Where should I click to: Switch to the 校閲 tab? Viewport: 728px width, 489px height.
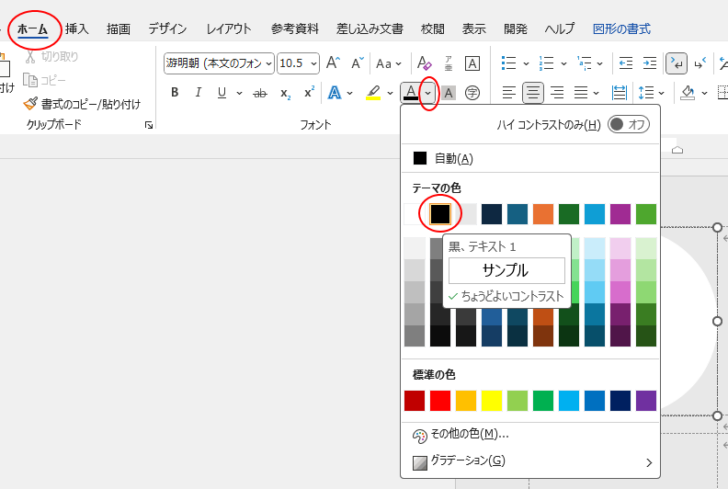433,29
